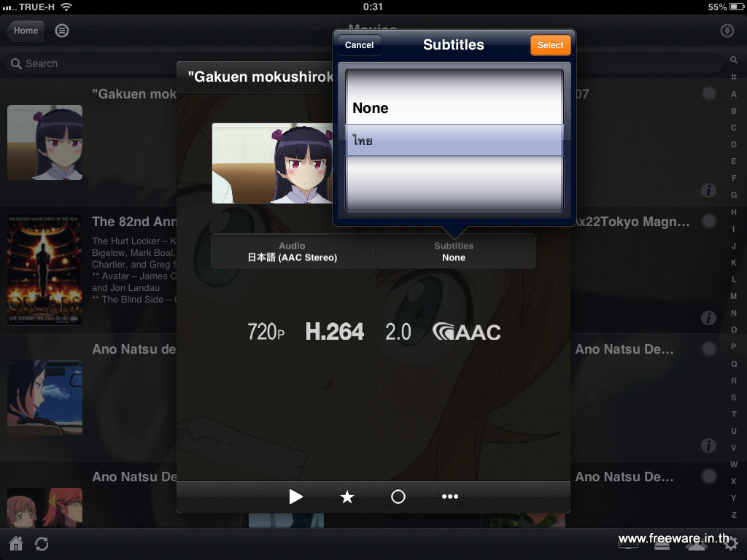
Task: Jump to letter M in index
Action: (x=734, y=296)
